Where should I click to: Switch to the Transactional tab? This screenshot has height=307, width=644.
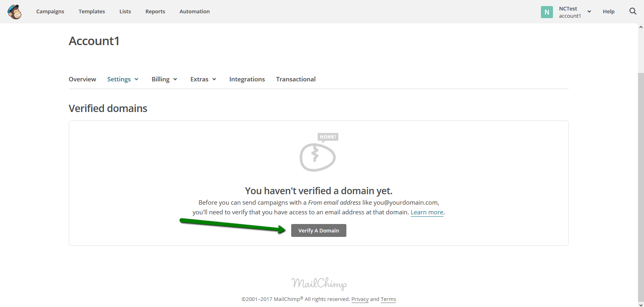[x=296, y=79]
